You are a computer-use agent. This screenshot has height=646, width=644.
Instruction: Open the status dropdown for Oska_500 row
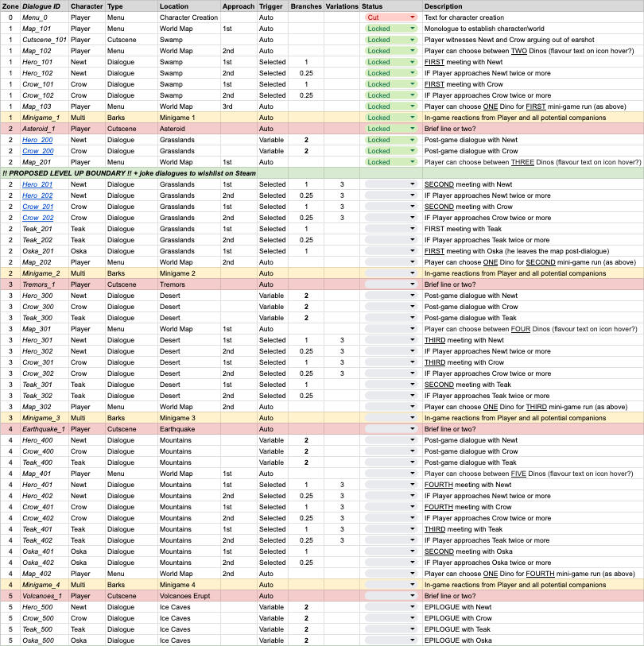pyautogui.click(x=412, y=640)
